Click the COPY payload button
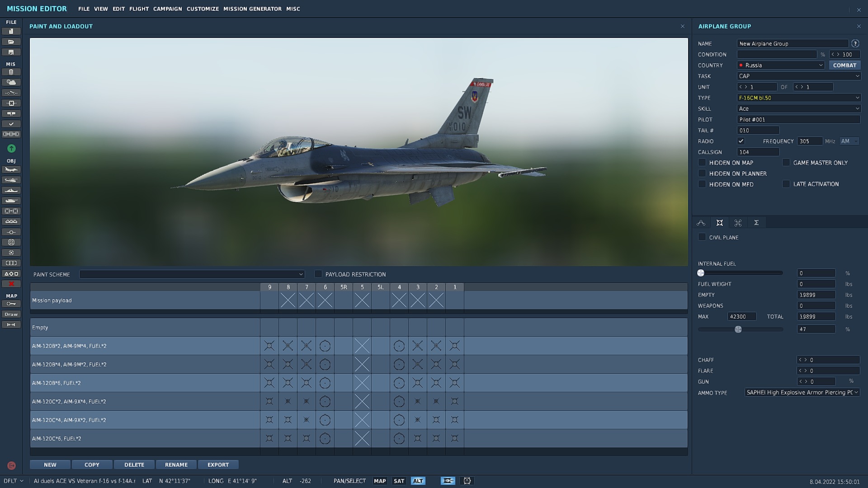The width and height of the screenshot is (868, 488). click(92, 465)
